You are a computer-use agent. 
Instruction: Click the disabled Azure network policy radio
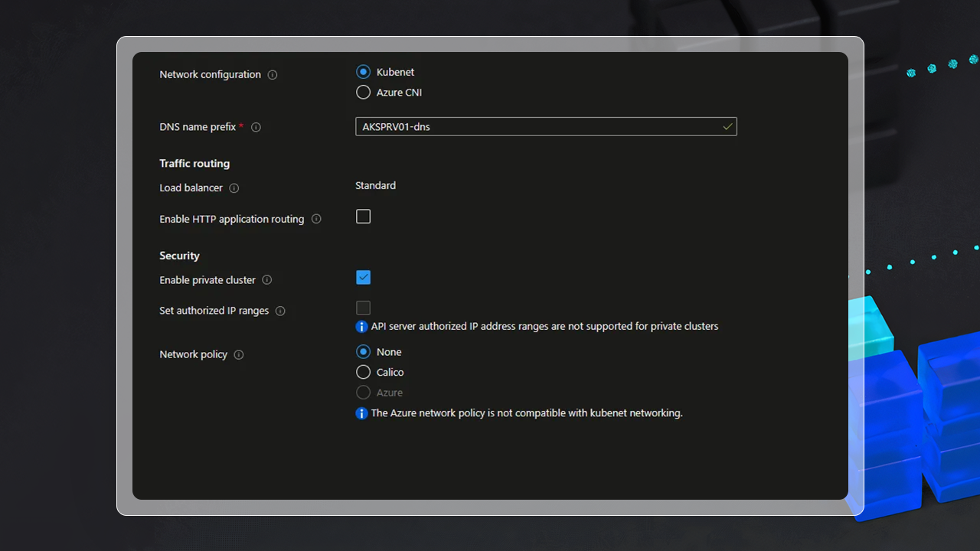tap(364, 393)
